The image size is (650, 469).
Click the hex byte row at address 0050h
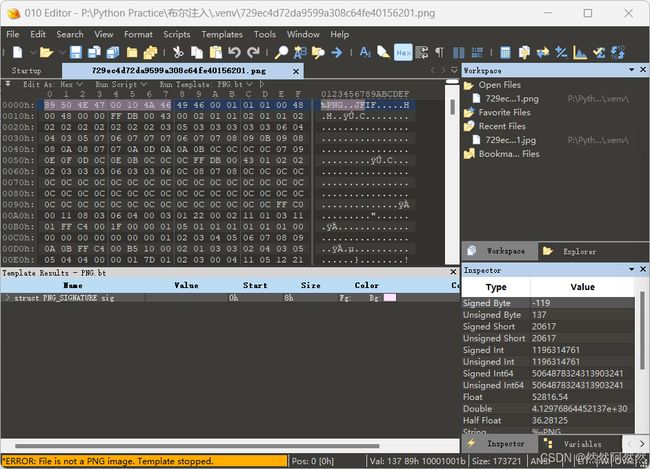174,160
